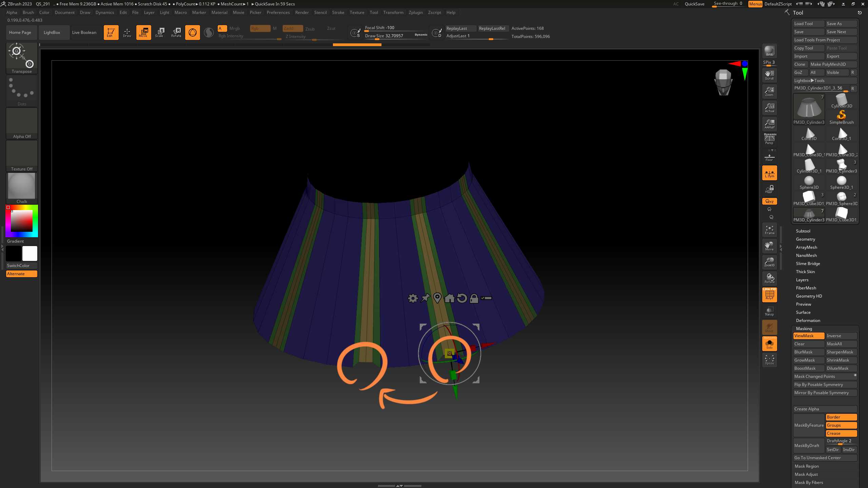868x488 pixels.
Task: Click the gizmo Home reset icon
Action: pos(449,298)
